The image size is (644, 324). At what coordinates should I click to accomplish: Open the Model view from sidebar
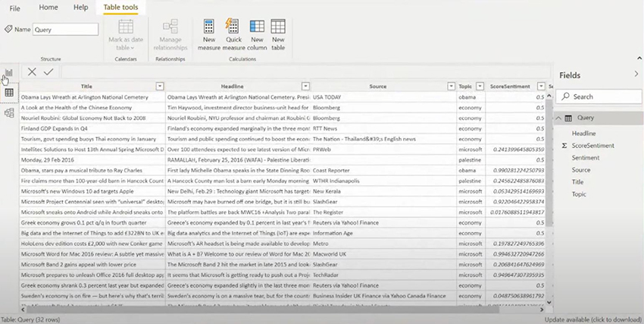click(x=9, y=113)
